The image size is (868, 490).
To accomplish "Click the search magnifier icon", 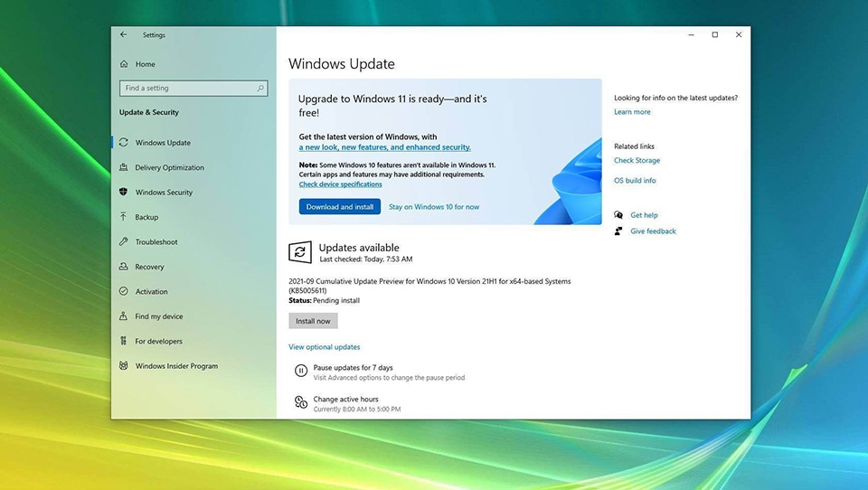I will (260, 88).
